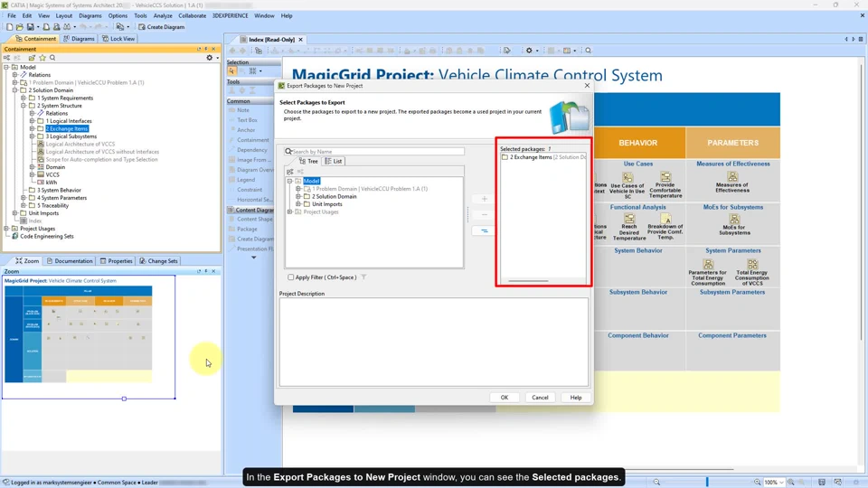This screenshot has width=868, height=488.
Task: Click Cancel in Export Packages dialog
Action: pos(540,398)
